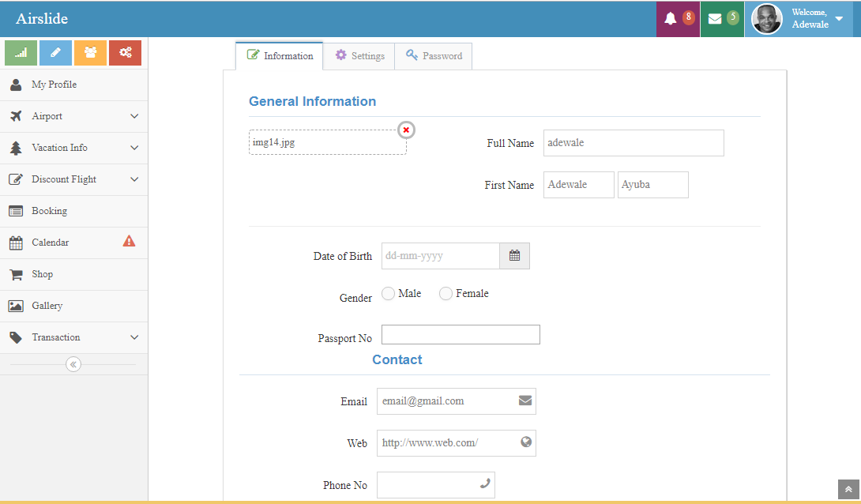The width and height of the screenshot is (861, 504).
Task: Open the messages envelope with 5 unread
Action: [722, 19]
